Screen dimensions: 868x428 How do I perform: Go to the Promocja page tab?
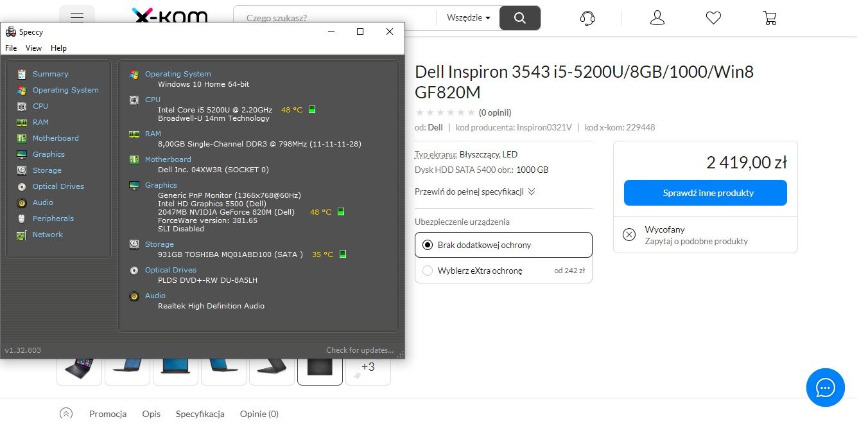point(108,414)
